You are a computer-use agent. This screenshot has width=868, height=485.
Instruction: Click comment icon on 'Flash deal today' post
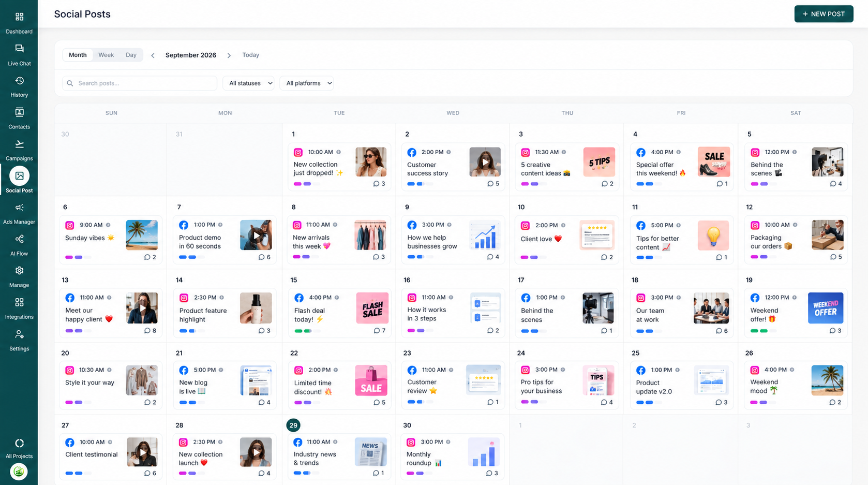[377, 331]
